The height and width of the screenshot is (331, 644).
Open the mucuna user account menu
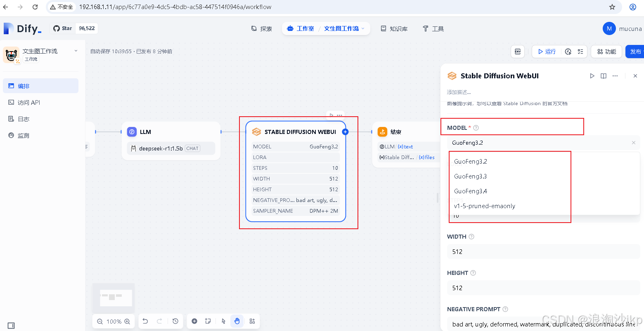(623, 28)
